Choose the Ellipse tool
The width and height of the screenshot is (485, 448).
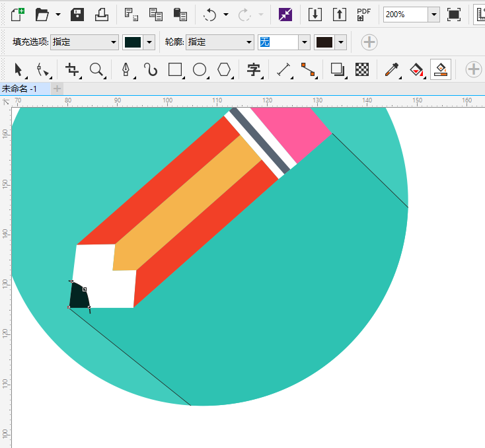tap(200, 69)
